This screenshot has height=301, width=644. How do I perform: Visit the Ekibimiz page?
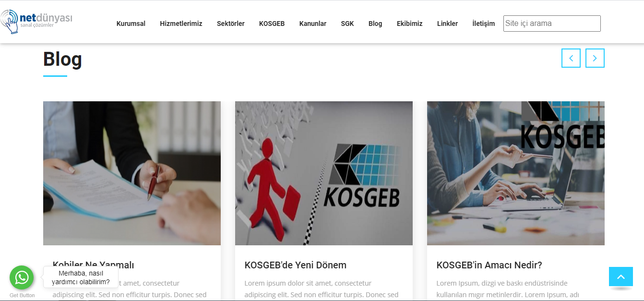click(x=410, y=24)
